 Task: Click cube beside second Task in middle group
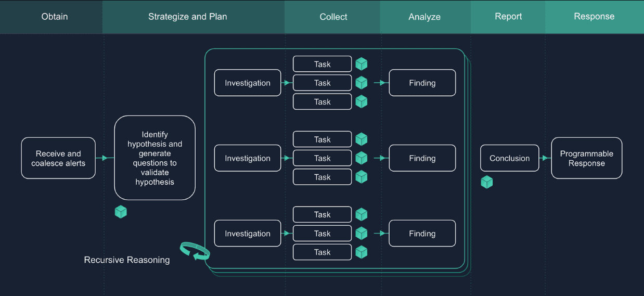[362, 158]
